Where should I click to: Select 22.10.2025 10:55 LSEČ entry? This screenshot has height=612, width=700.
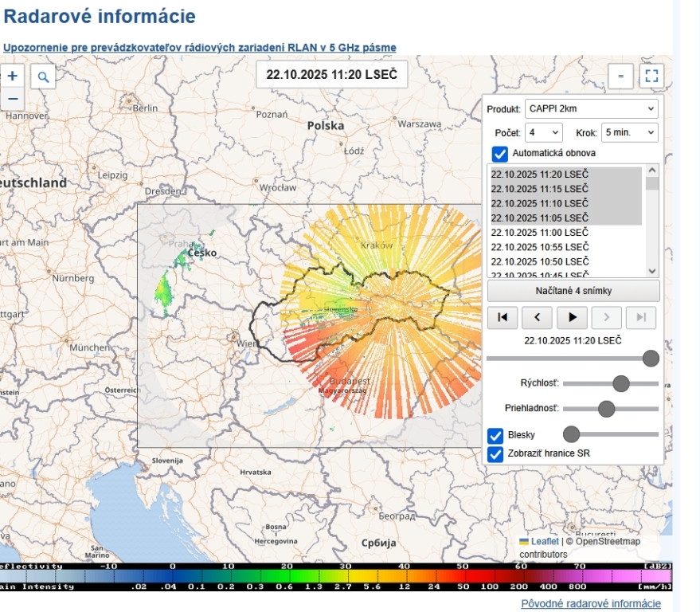[539, 246]
